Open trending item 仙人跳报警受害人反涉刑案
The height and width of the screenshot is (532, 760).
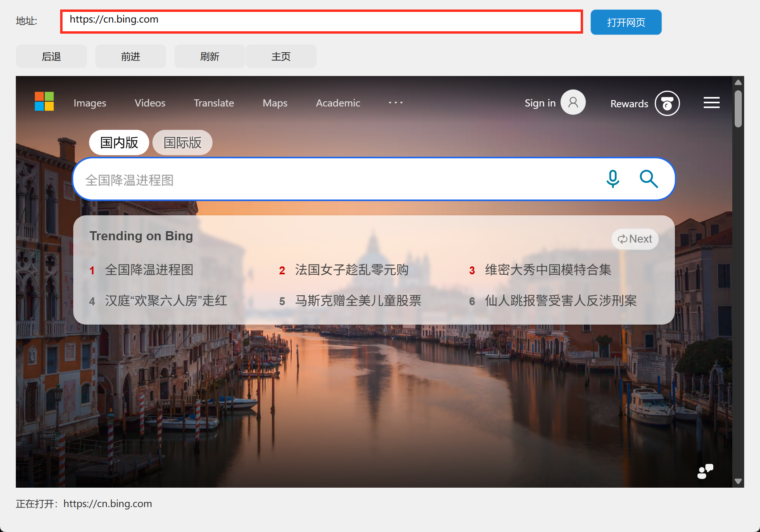(561, 301)
